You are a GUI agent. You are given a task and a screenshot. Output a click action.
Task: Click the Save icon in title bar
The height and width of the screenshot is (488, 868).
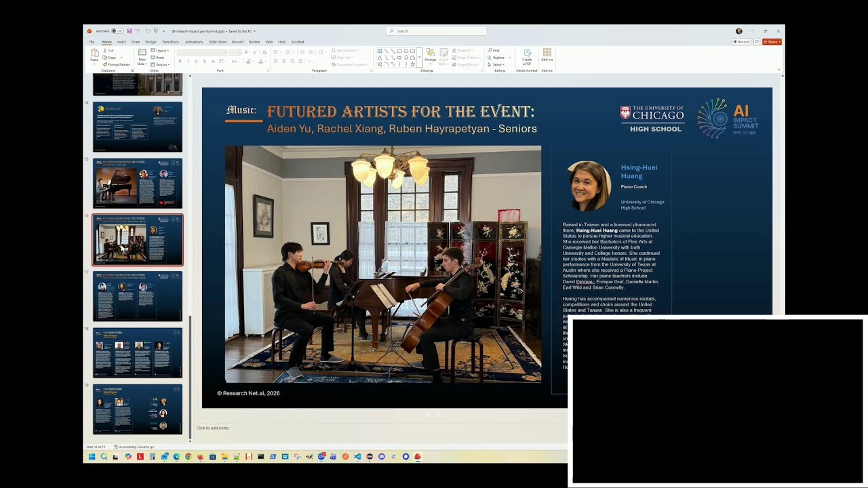(x=130, y=30)
